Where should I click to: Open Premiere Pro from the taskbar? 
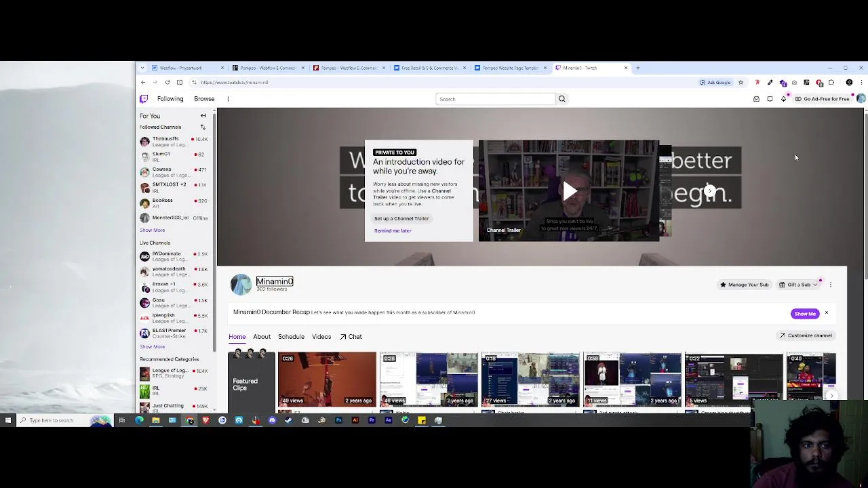click(372, 420)
